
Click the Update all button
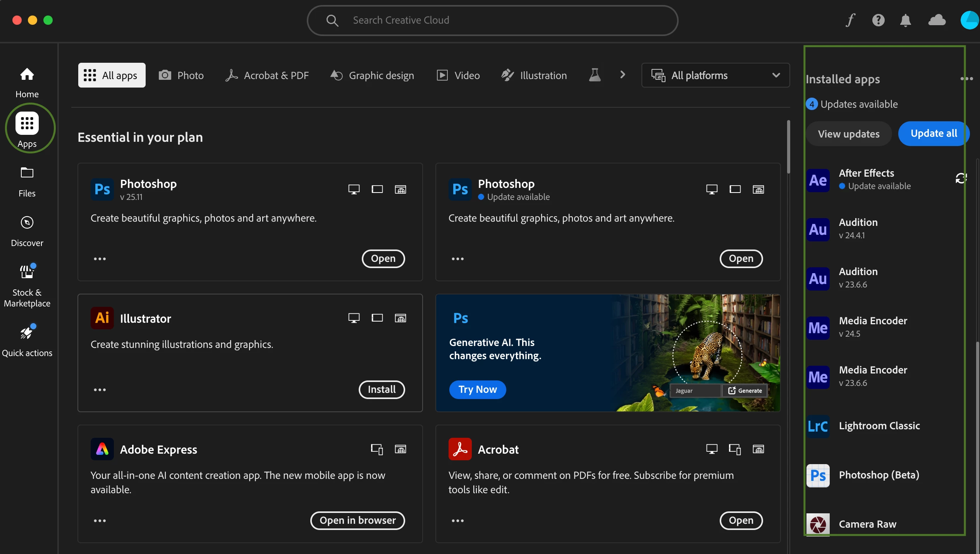coord(934,134)
